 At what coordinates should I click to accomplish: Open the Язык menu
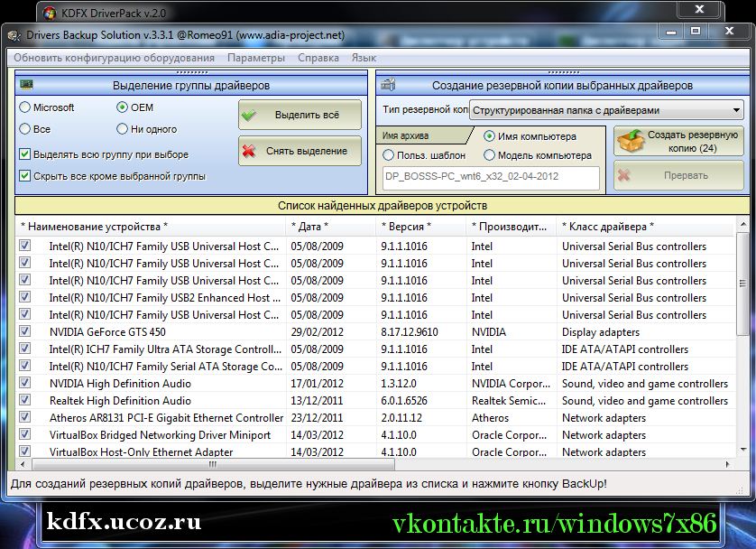pos(364,58)
